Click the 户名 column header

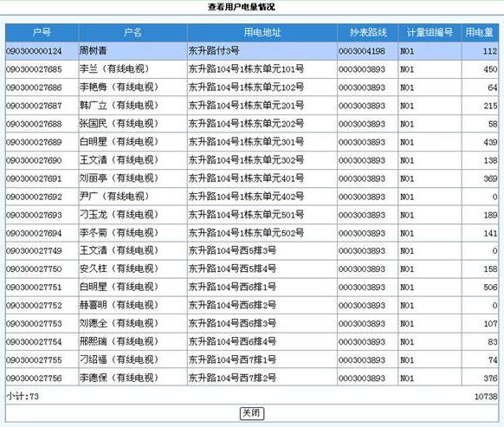coord(132,32)
